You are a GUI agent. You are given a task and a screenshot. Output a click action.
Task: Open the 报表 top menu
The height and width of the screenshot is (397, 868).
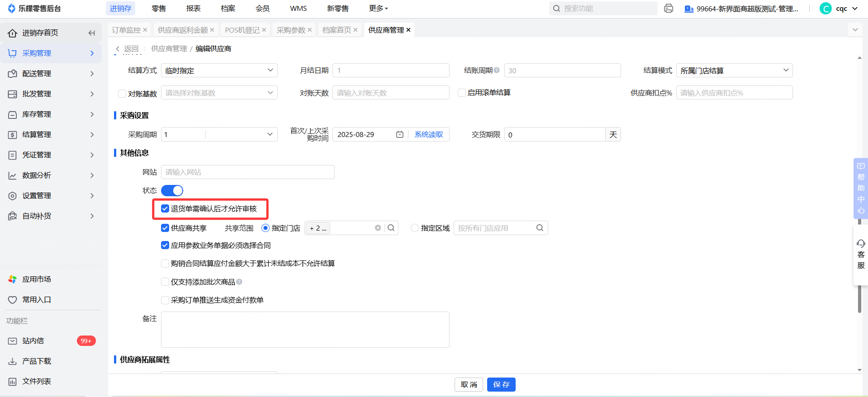(193, 9)
